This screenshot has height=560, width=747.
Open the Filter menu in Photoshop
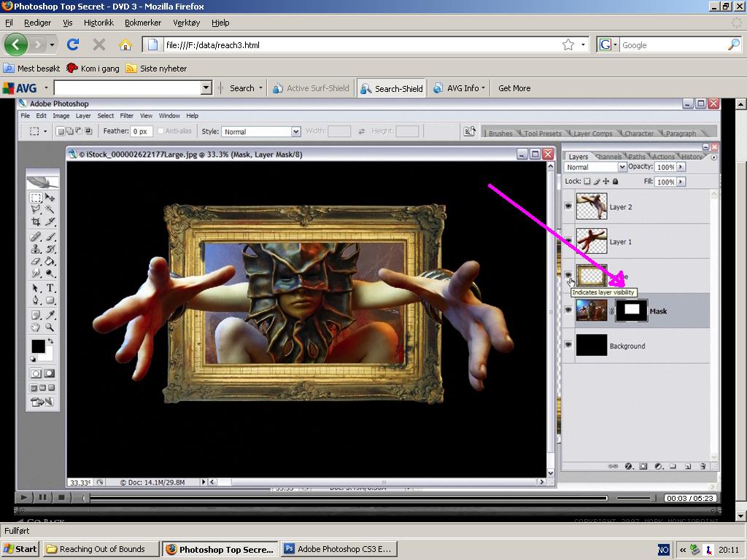pos(127,116)
